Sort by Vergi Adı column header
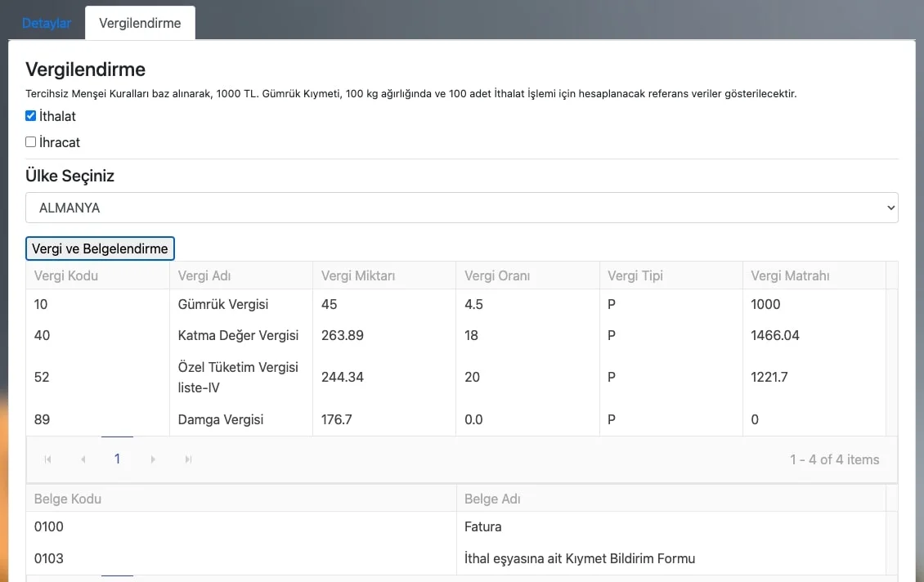The image size is (924, 582). 204,275
